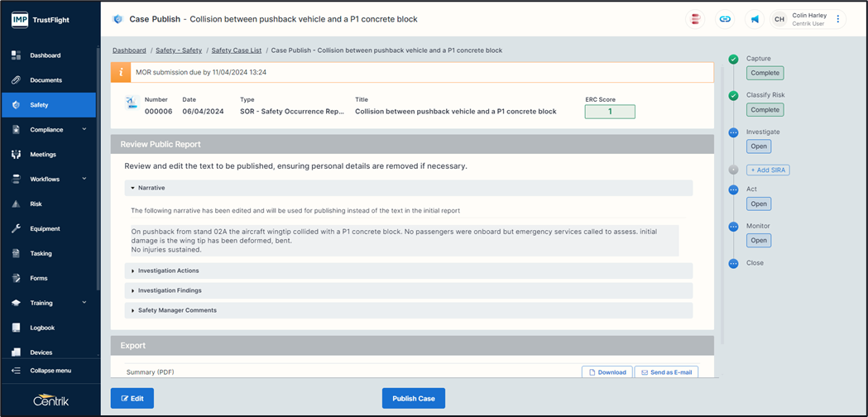Image resolution: width=868 pixels, height=417 pixels.
Task: Click the Equipment wrench icon in sidebar
Action: (16, 229)
